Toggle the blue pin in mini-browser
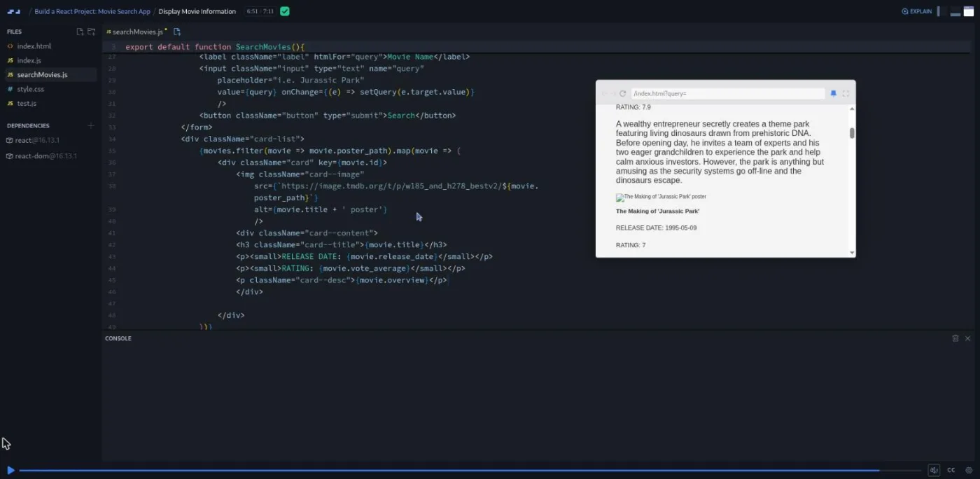Screen dimensions: 980x479 pos(833,93)
